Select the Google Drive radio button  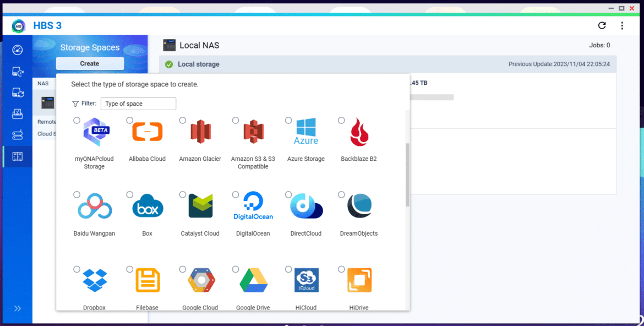click(236, 269)
